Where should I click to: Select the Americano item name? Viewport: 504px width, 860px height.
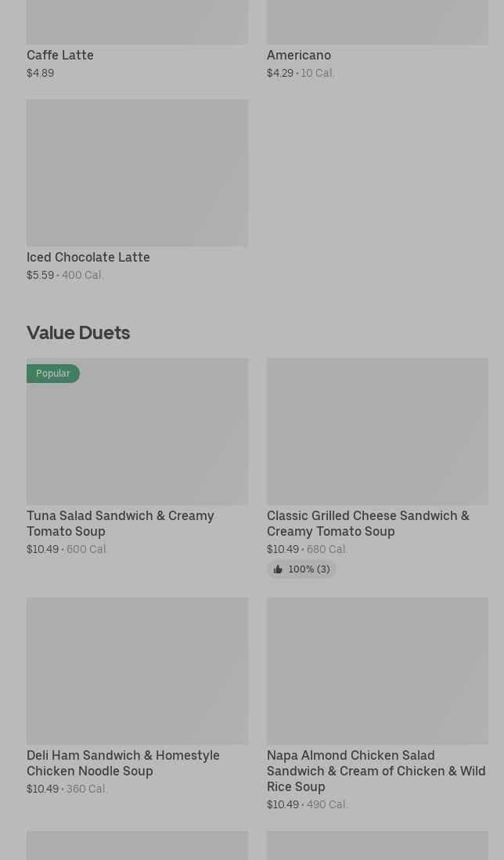tap(299, 55)
